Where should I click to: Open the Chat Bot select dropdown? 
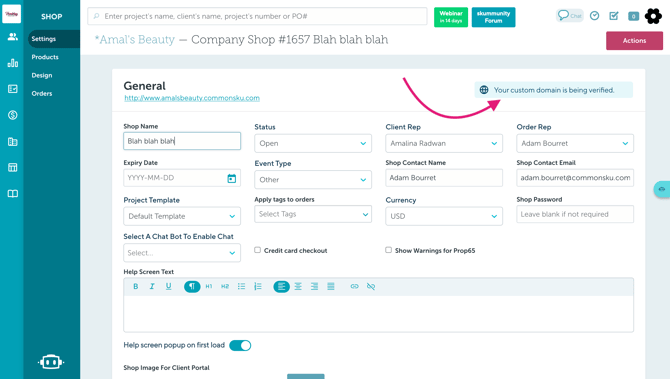tap(182, 253)
